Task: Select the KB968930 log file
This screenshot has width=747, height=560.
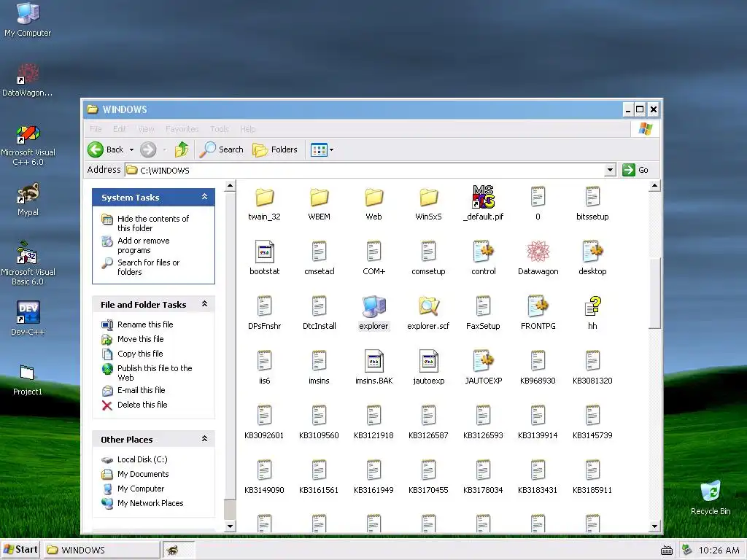Action: coord(538,362)
